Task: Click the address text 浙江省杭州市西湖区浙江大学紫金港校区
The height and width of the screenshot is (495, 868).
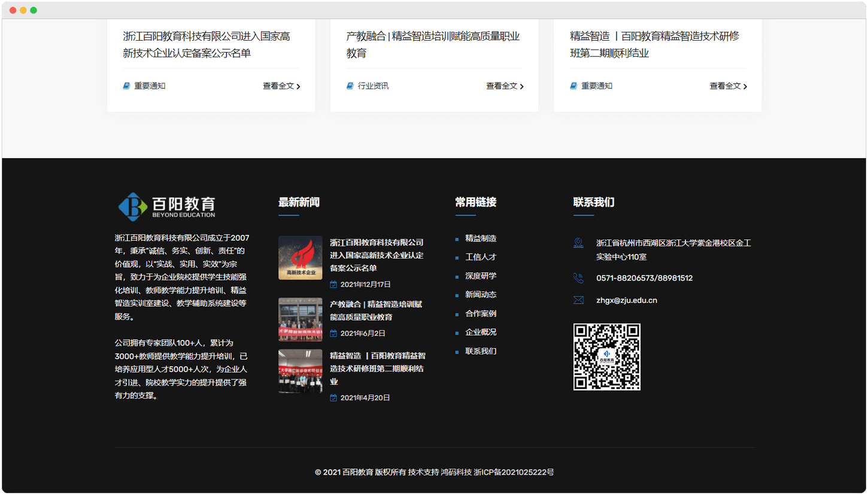Action: pos(673,250)
